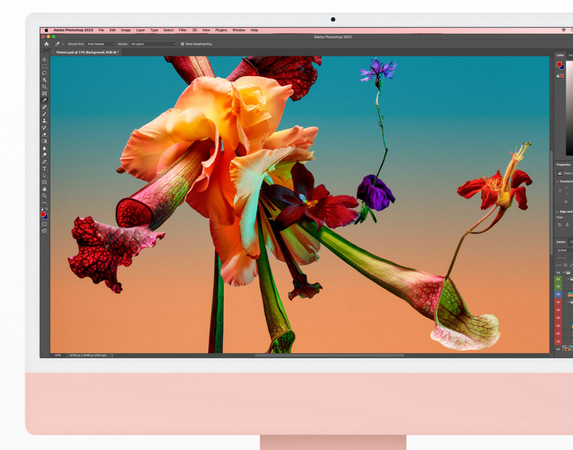
Task: Select the Crop tool
Action: (x=45, y=87)
